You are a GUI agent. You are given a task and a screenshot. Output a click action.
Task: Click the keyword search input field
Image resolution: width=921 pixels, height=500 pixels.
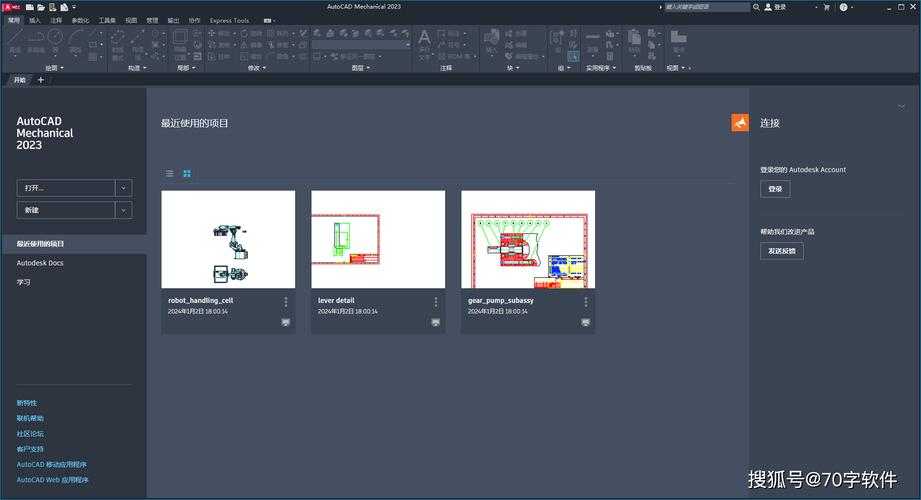[707, 7]
